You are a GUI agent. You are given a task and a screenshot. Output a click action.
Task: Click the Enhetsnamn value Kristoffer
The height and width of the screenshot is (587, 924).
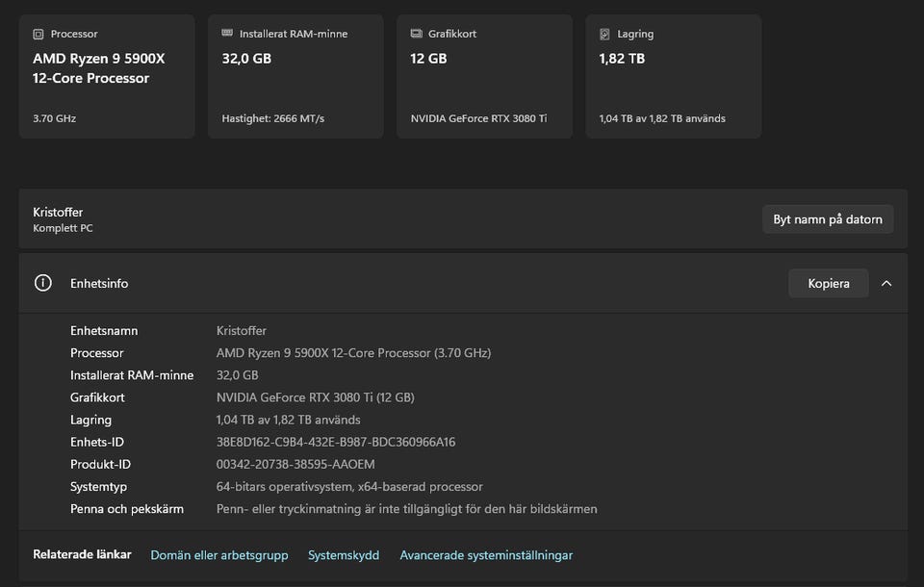tap(241, 331)
